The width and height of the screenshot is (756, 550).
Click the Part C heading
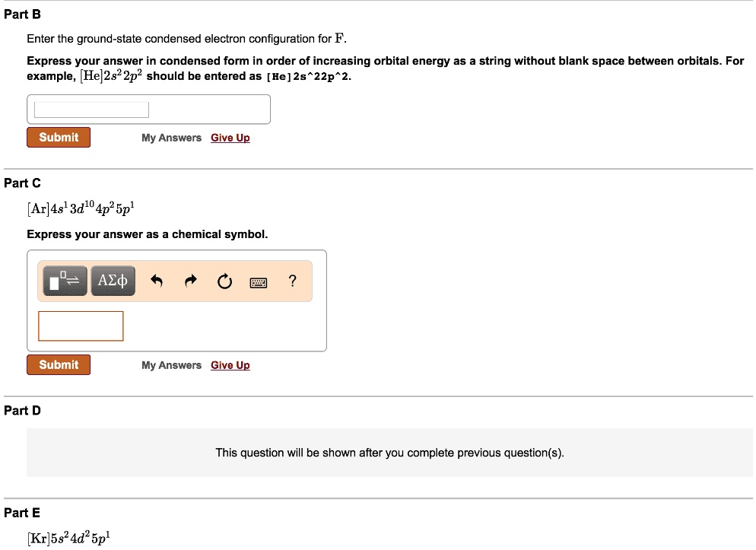click(x=23, y=183)
